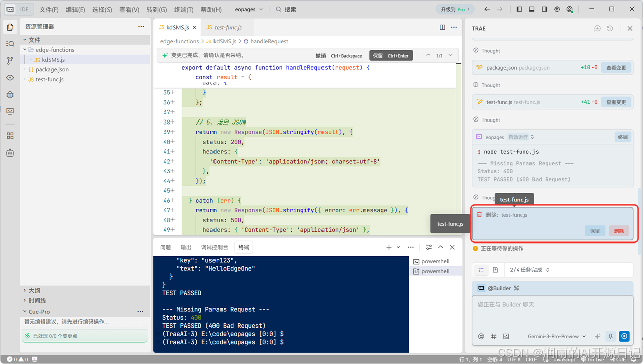The image size is (643, 364).
Task: Maximize the terminal panel with chevron
Action: pyautogui.click(x=441, y=247)
